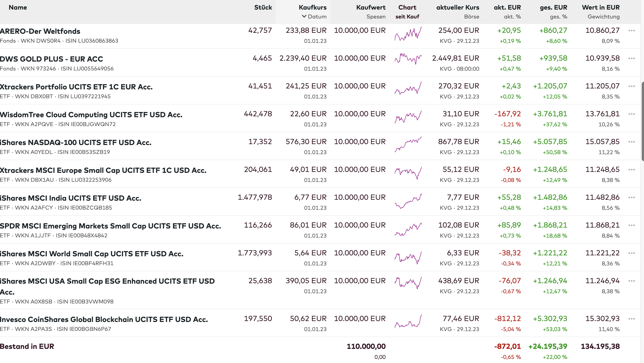Open the three-dot menu for ARERO-Der Weltfonds

631,31
